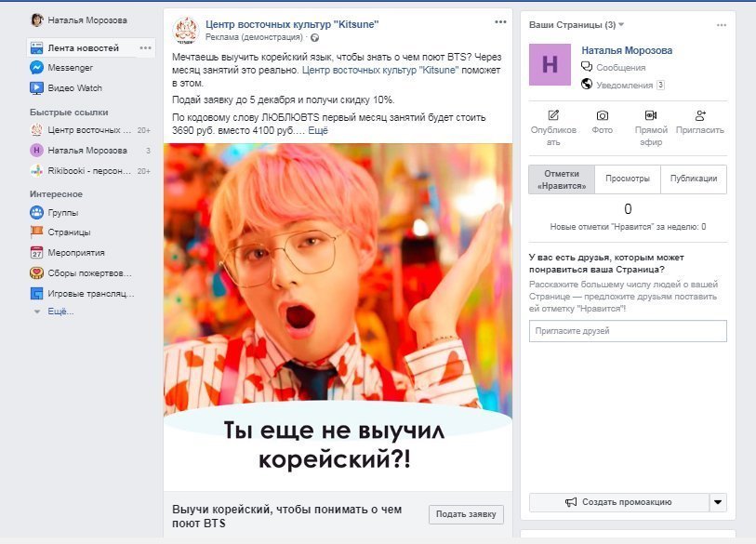The height and width of the screenshot is (544, 756).
Task: Open the Сообщения link
Action: tap(620, 68)
